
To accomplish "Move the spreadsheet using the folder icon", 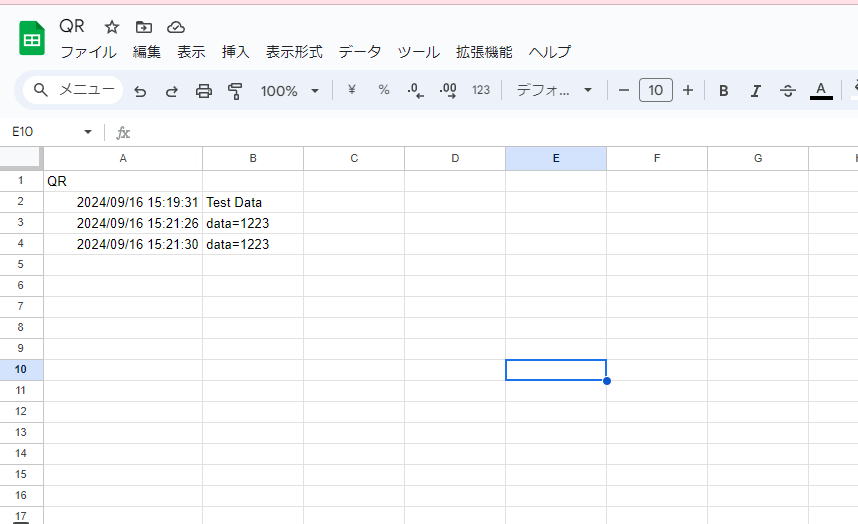I will [x=143, y=27].
